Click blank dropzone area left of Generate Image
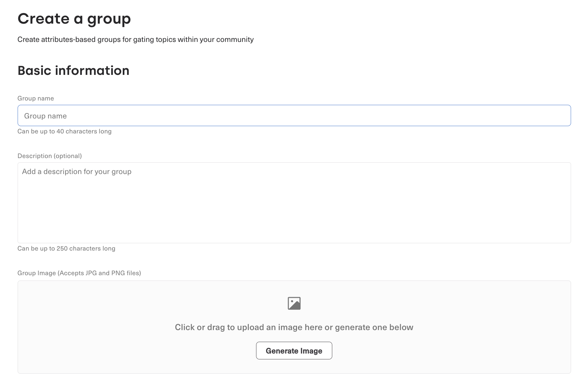 tap(133, 350)
